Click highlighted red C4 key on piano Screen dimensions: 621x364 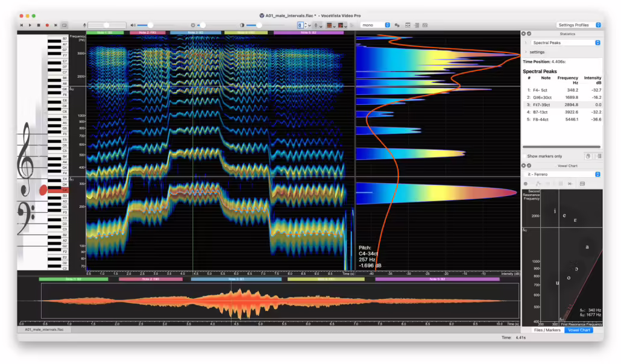point(57,190)
